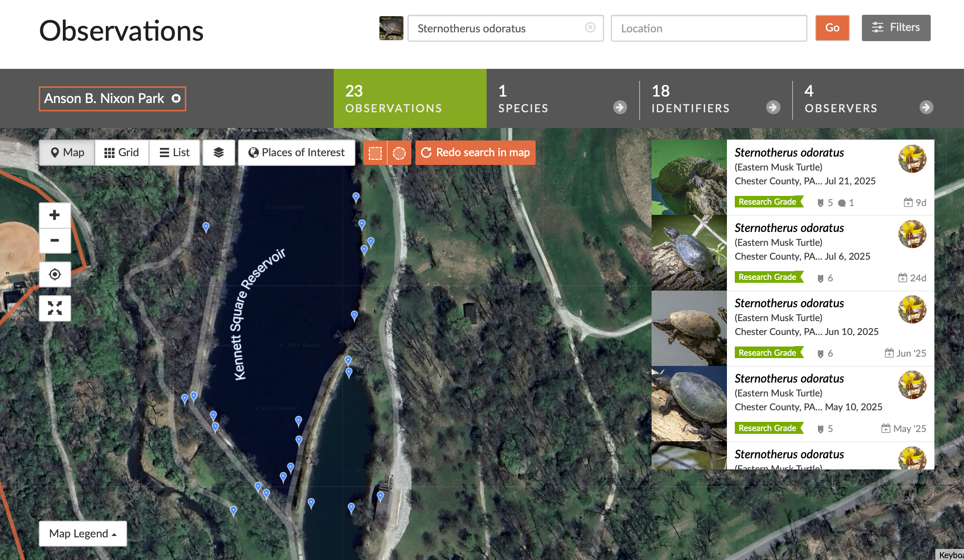Open Places of Interest menu

pos(297,152)
